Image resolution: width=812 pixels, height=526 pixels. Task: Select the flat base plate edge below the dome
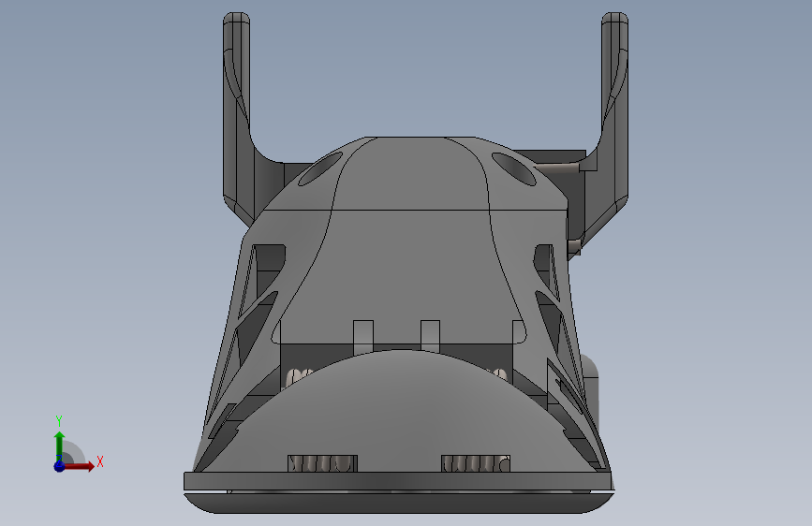(399, 481)
